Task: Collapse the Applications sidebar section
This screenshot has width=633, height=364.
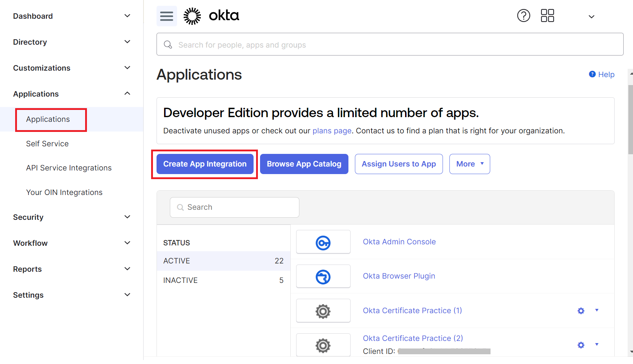Action: (127, 94)
